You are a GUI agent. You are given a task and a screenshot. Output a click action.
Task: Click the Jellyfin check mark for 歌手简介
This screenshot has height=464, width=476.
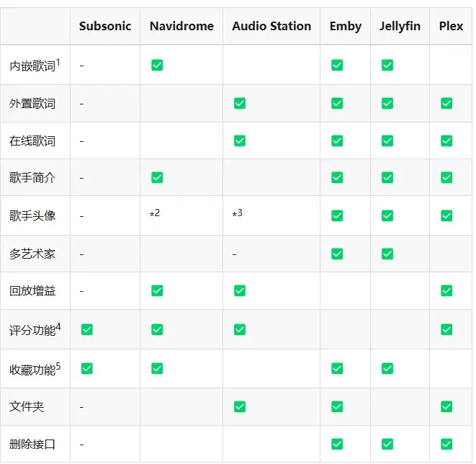pos(387,178)
